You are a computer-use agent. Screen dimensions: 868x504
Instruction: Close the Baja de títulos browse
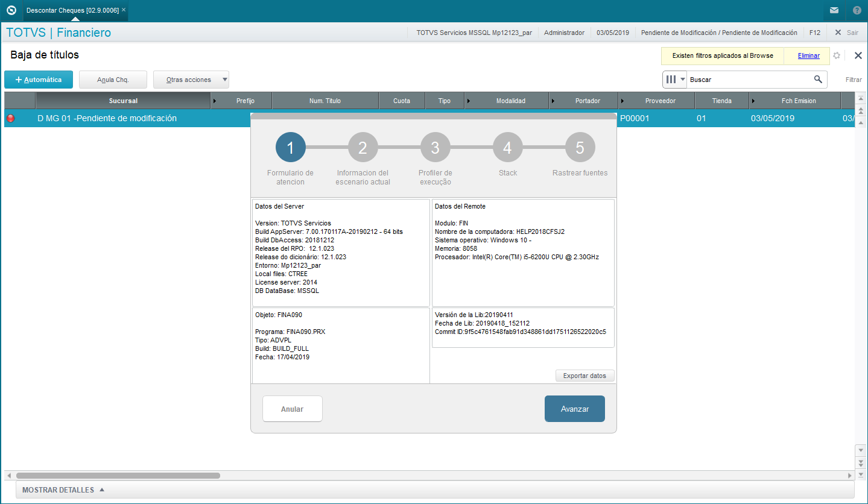click(x=858, y=55)
